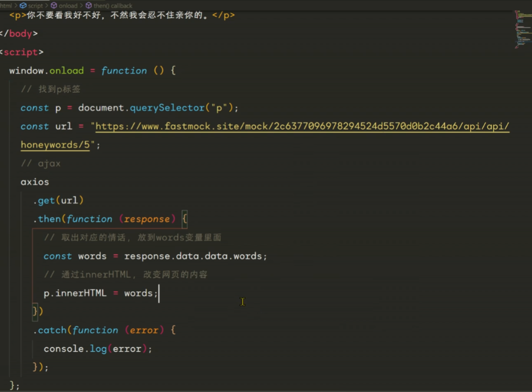Place cursor on the axios identifier

pyautogui.click(x=35, y=182)
